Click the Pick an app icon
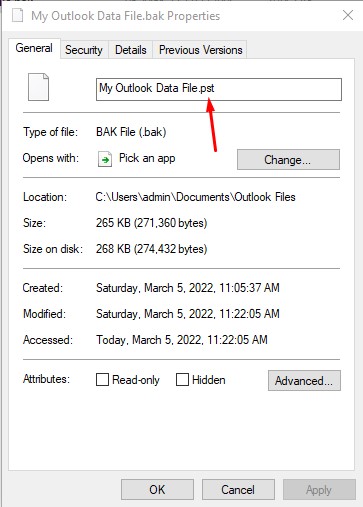This screenshot has width=363, height=507. (x=105, y=159)
